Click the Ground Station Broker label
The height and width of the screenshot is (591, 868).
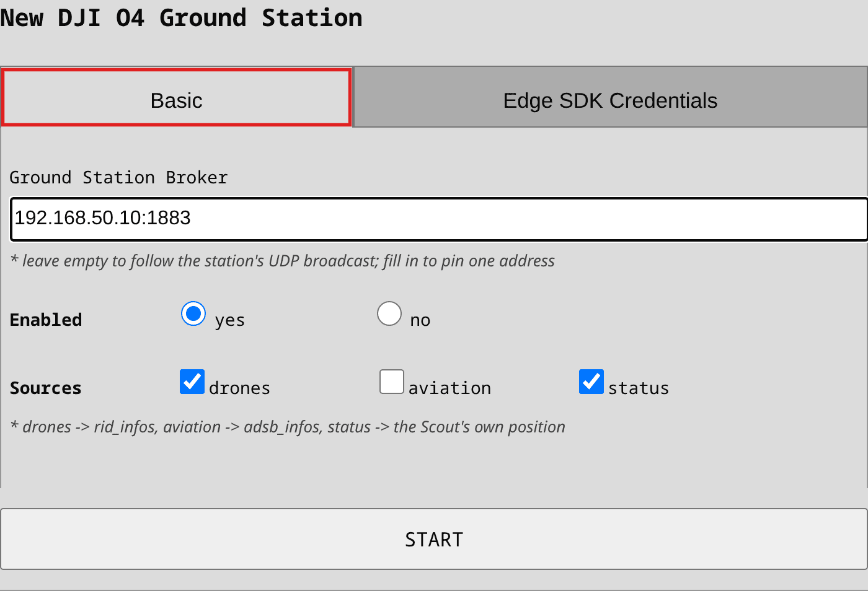tap(118, 178)
